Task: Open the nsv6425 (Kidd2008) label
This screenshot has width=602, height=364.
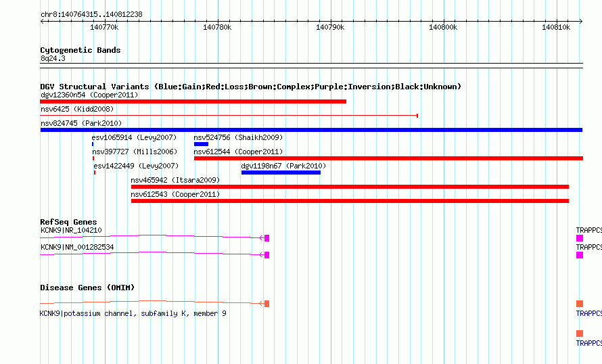Action: point(77,109)
